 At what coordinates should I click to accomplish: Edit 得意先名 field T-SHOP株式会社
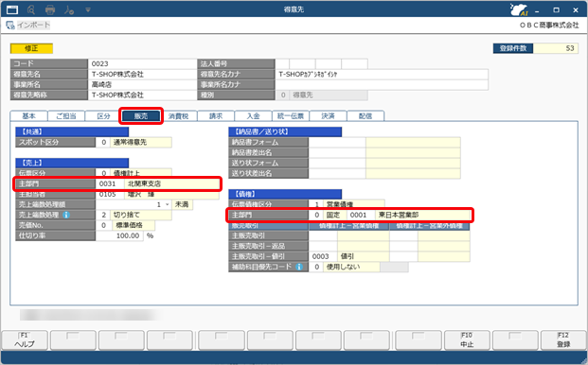click(x=142, y=74)
